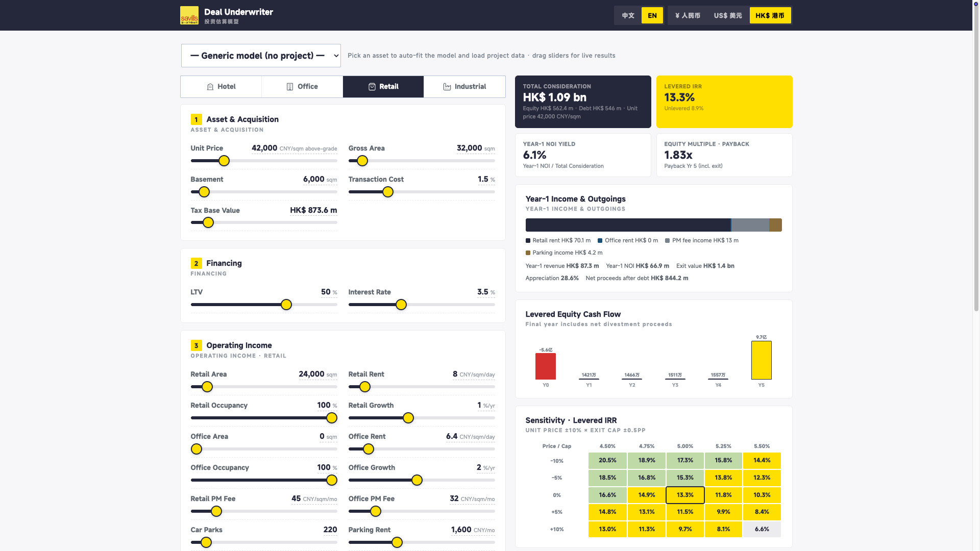Click the LTV slider handle
Viewport: 980px width, 551px height.
click(286, 305)
